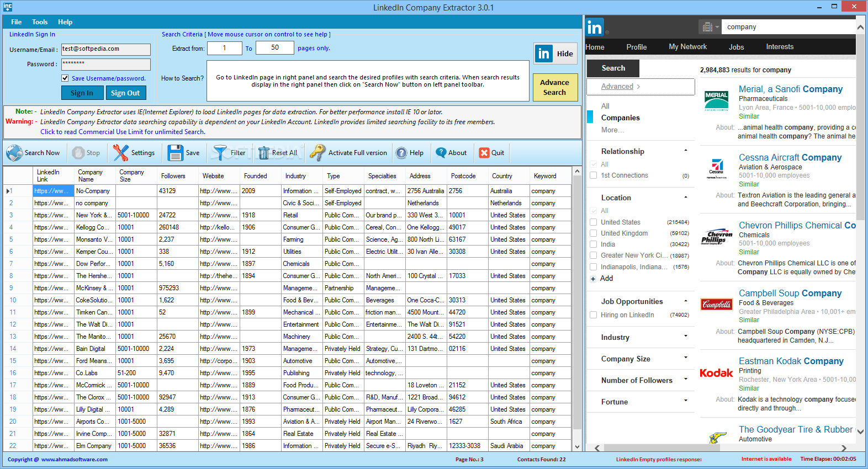This screenshot has height=469, width=868.
Task: Open the search type dropdown beside search box
Action: pos(710,27)
